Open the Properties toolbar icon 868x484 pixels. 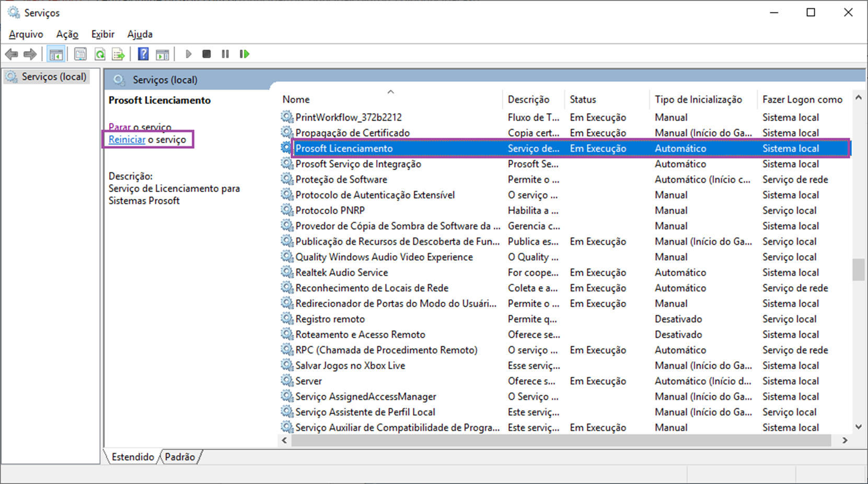pos(80,54)
